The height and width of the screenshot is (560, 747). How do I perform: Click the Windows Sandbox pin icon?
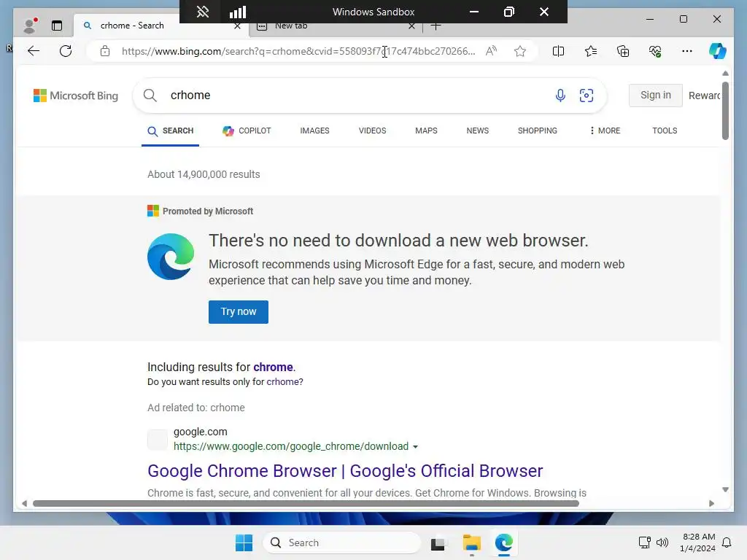click(203, 12)
